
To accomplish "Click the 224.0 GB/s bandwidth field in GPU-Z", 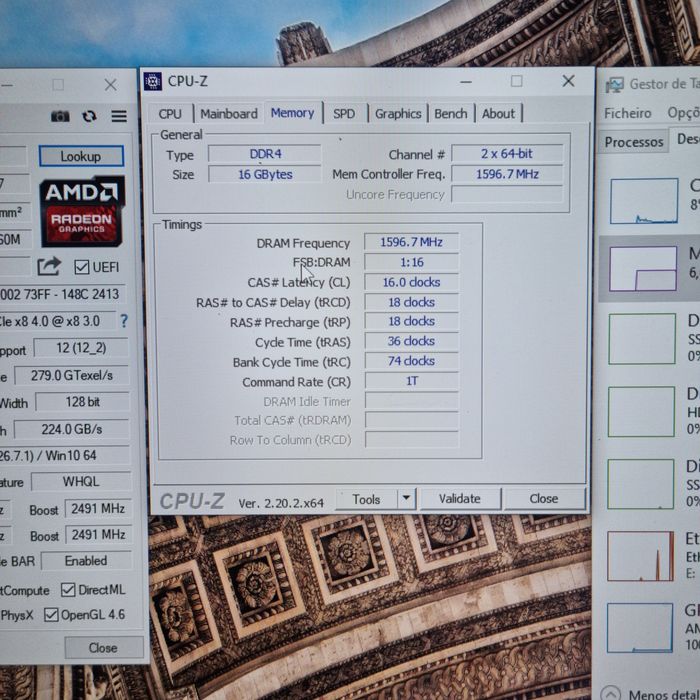I will [x=72, y=429].
